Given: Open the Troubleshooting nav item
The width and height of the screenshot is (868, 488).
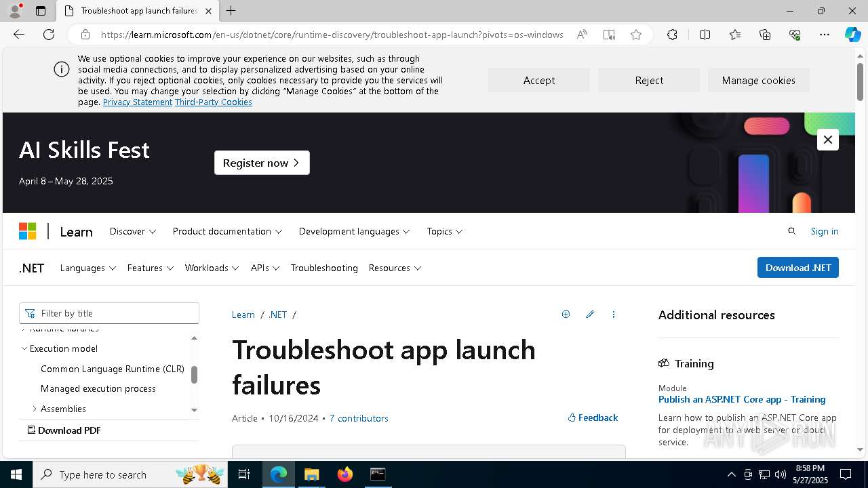Looking at the screenshot, I should [324, 268].
